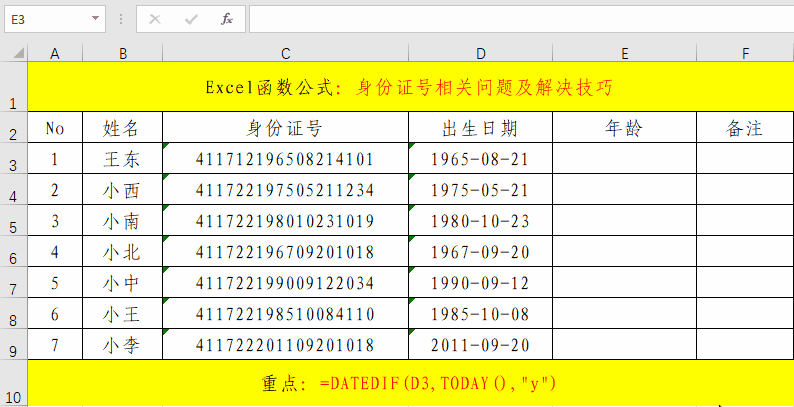Click the 出生日期 header cell

(481, 127)
